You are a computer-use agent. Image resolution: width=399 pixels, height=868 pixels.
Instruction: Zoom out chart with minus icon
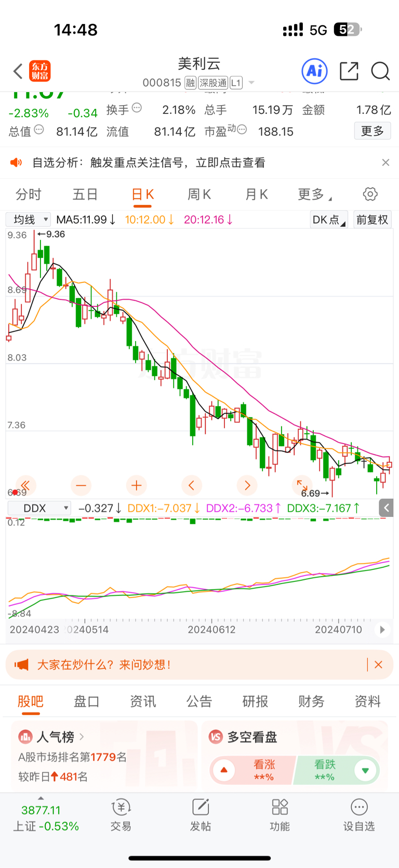tap(81, 485)
